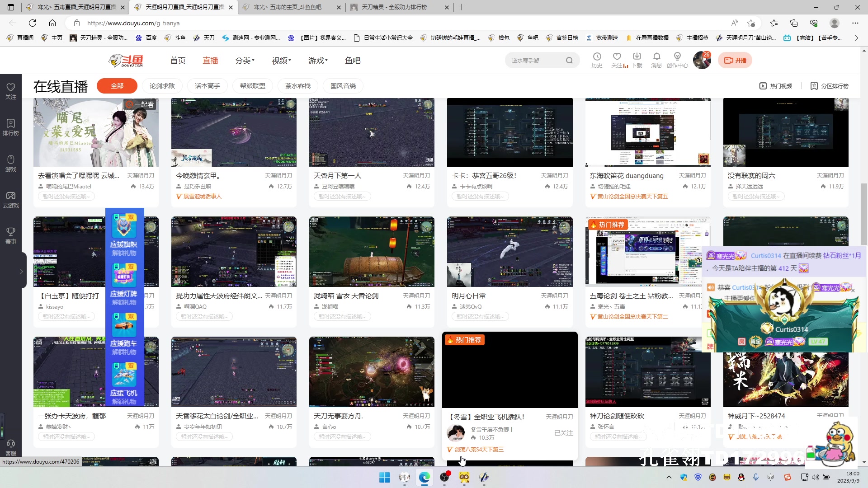Open the followed heart icon in header
Viewport: 868px width, 488px height.
click(x=617, y=56)
